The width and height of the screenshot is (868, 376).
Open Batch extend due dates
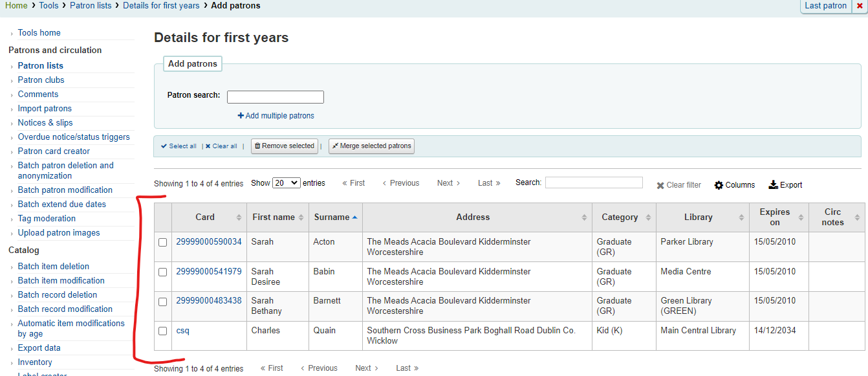[62, 205]
